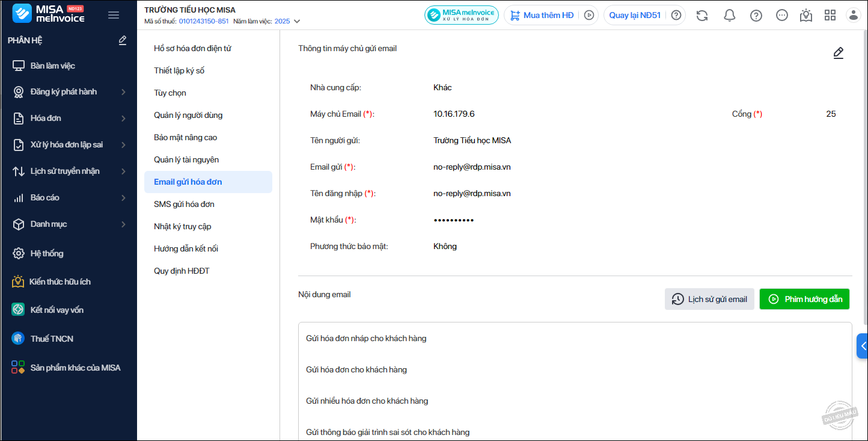Open Bảo mật nâng cao page
The width and height of the screenshot is (868, 441).
pos(208,137)
